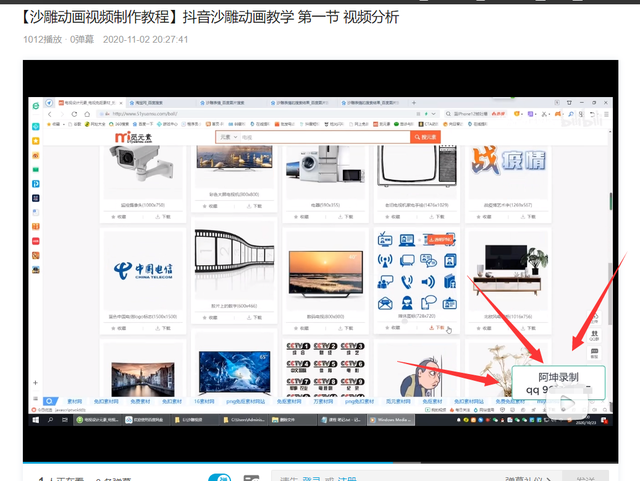Image resolution: width=640 pixels, height=481 pixels.
Task: Switch to the first 电视设计元素 browser tab
Action: point(90,103)
